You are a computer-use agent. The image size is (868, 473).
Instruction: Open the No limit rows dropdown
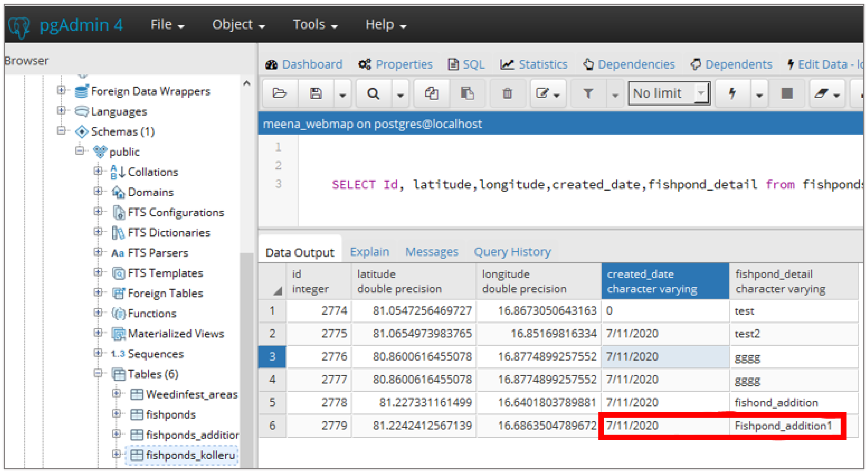click(x=669, y=93)
